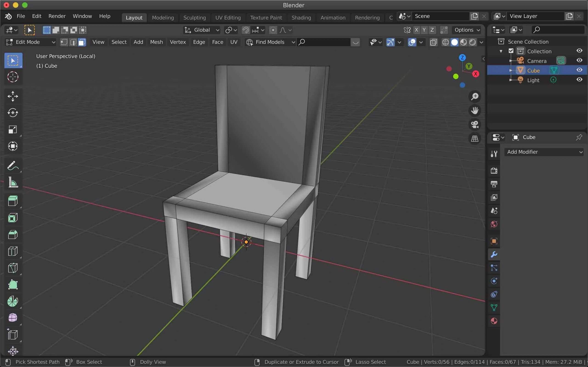Toggle visibility of Light object
588x367 pixels.
579,80
